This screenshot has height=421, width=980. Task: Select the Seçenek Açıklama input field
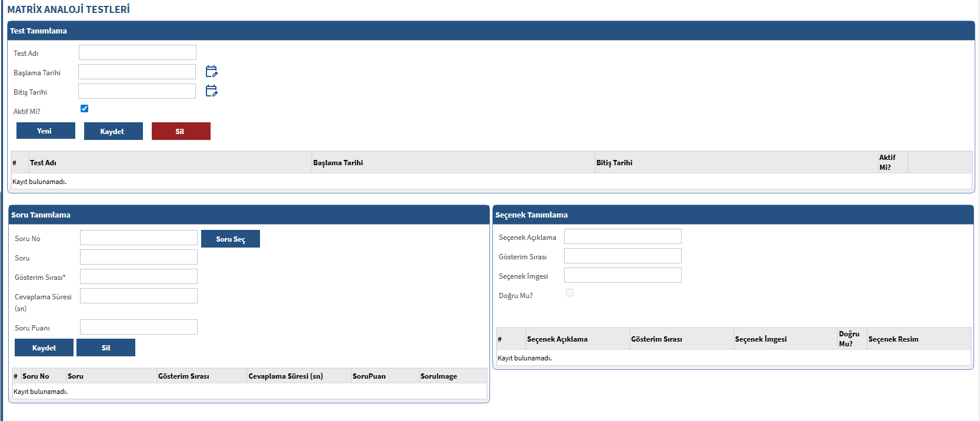click(x=622, y=237)
